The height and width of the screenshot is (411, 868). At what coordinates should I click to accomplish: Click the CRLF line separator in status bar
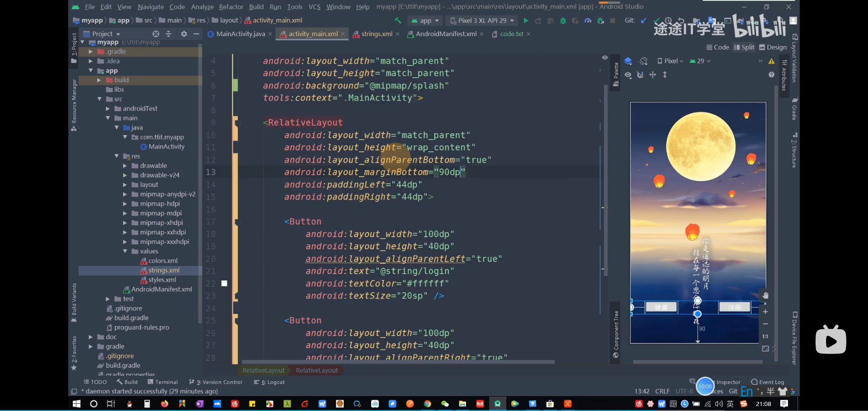662,391
